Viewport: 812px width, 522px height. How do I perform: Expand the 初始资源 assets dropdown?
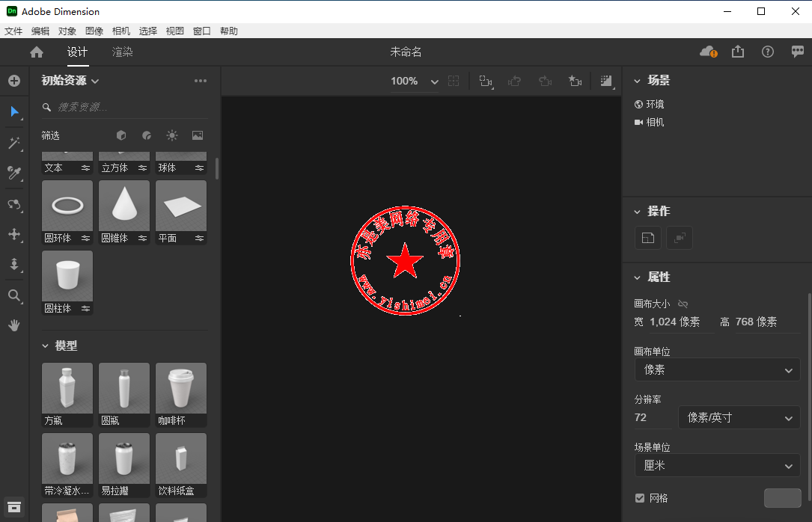point(70,81)
